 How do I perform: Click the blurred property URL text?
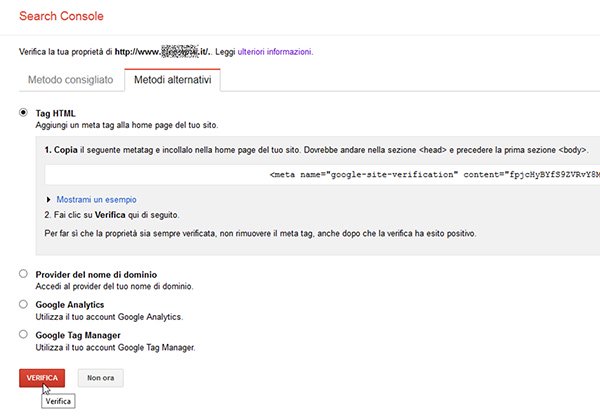[x=163, y=52]
